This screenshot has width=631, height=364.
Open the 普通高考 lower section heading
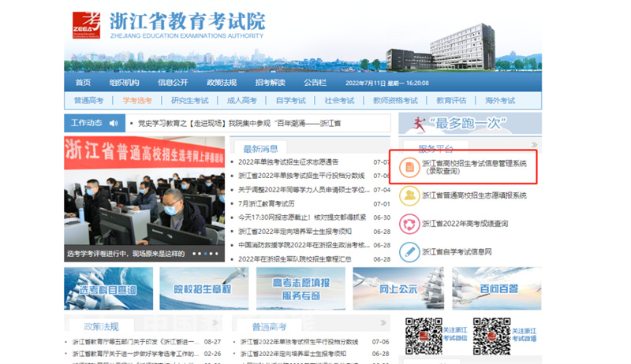click(269, 327)
